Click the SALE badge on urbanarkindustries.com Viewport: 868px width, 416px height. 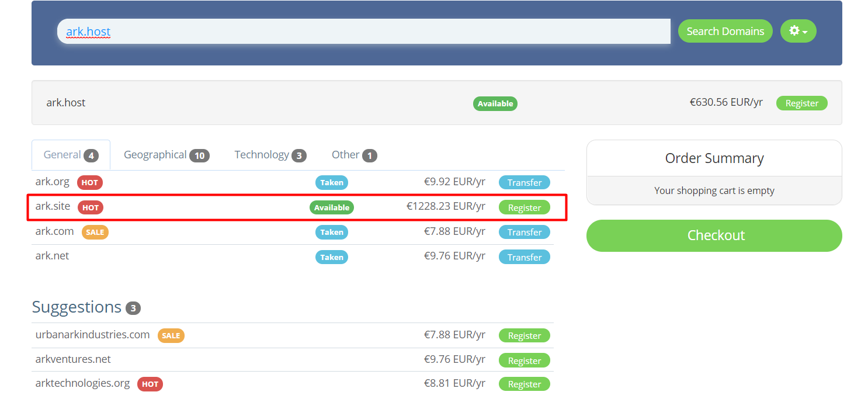pyautogui.click(x=171, y=335)
